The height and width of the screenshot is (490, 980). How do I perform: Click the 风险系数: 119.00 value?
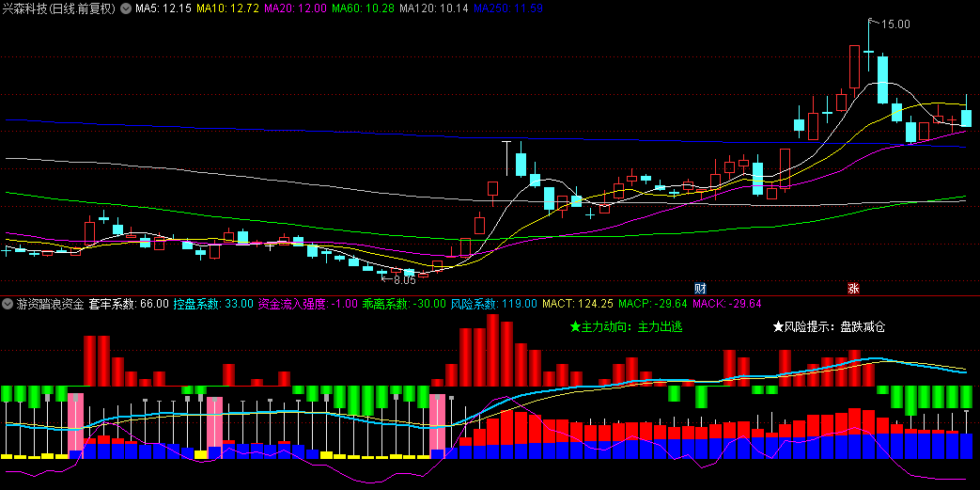tap(493, 304)
